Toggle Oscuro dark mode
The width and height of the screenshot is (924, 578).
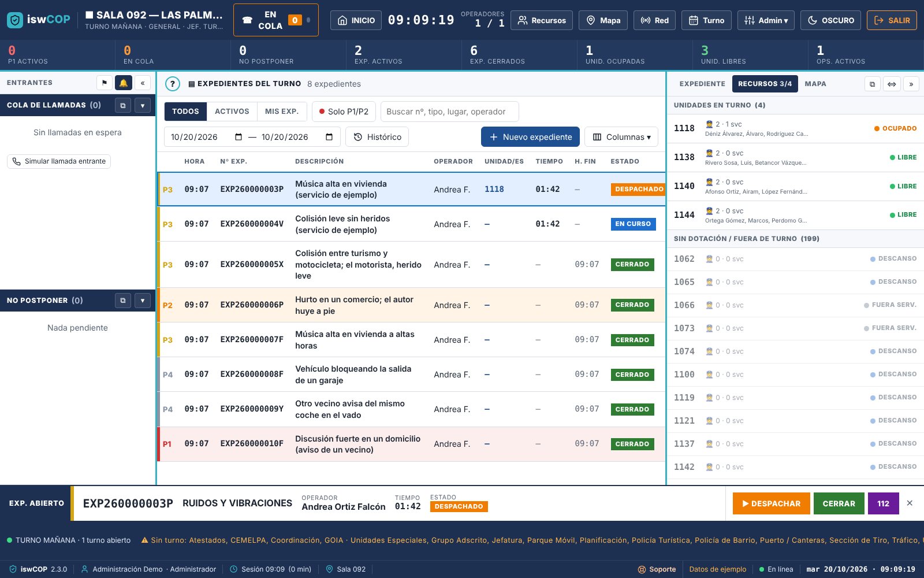coord(830,20)
